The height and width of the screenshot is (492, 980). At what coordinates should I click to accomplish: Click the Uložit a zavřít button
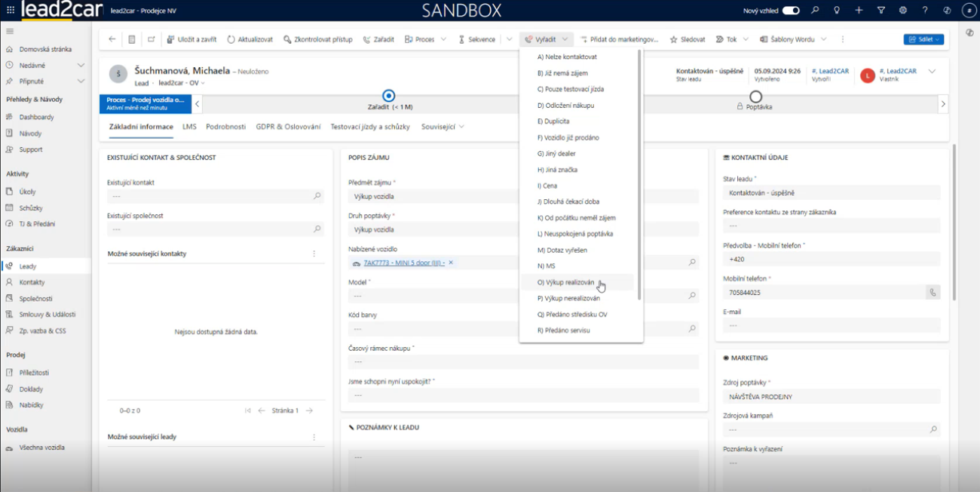pos(191,39)
